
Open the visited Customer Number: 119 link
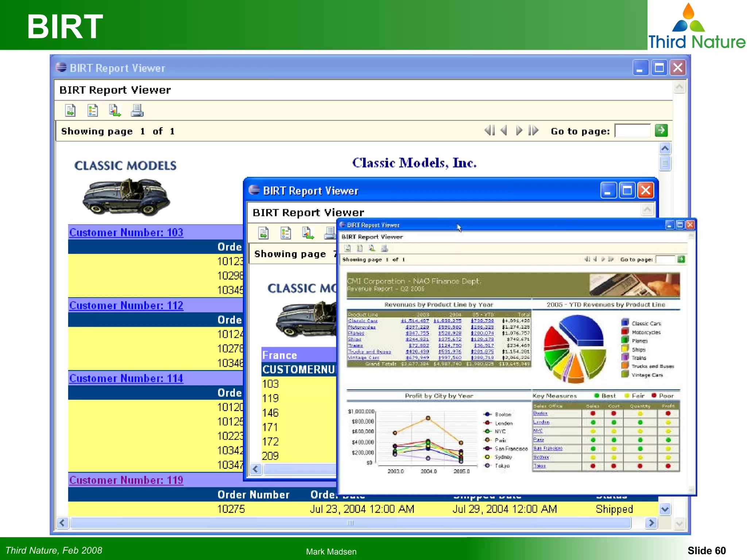[x=126, y=480]
